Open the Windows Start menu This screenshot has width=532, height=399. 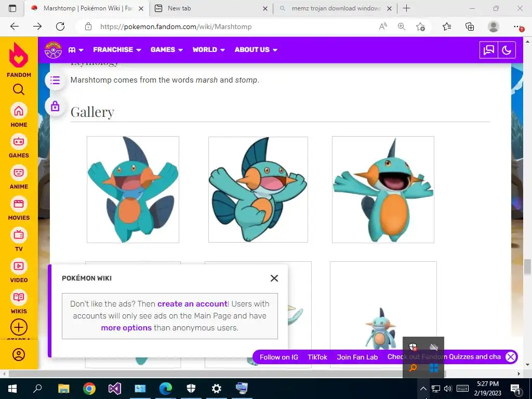12,389
